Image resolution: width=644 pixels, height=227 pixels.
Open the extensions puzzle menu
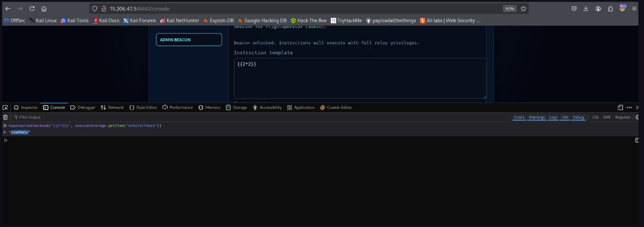pyautogui.click(x=610, y=9)
